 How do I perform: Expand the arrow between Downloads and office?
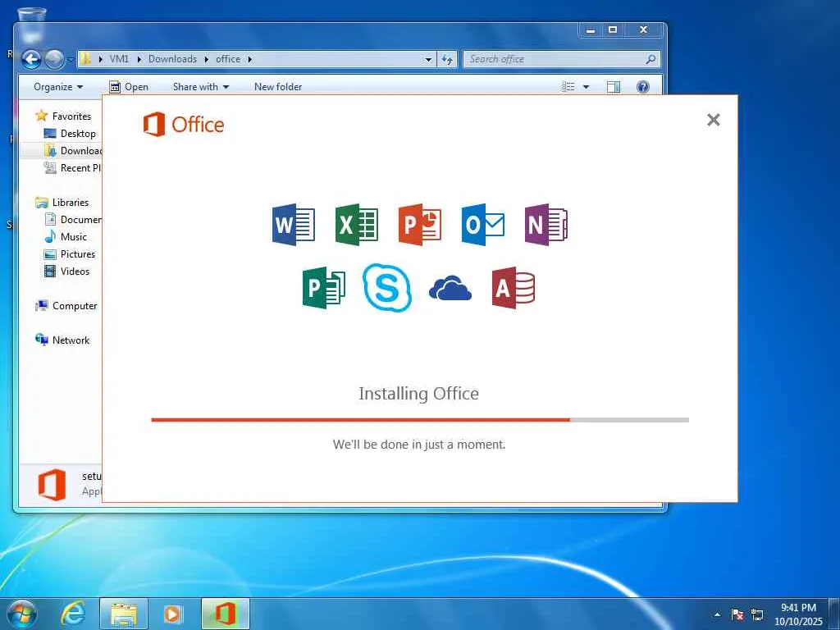206,59
